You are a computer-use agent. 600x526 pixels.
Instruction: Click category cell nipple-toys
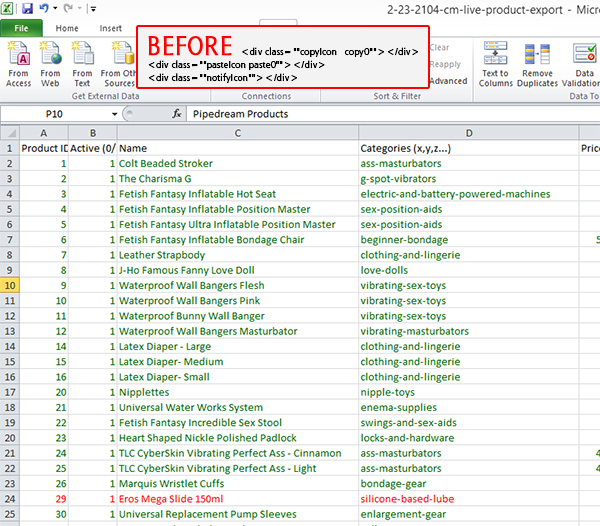(469, 392)
